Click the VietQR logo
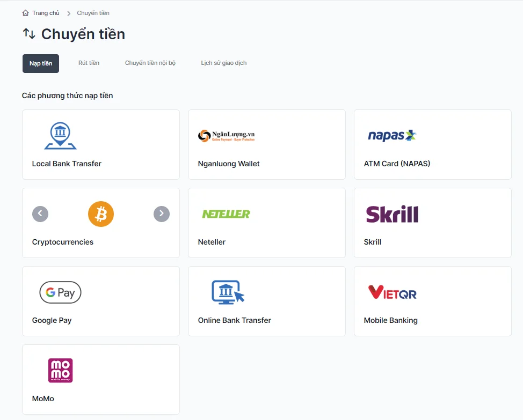 (x=392, y=292)
